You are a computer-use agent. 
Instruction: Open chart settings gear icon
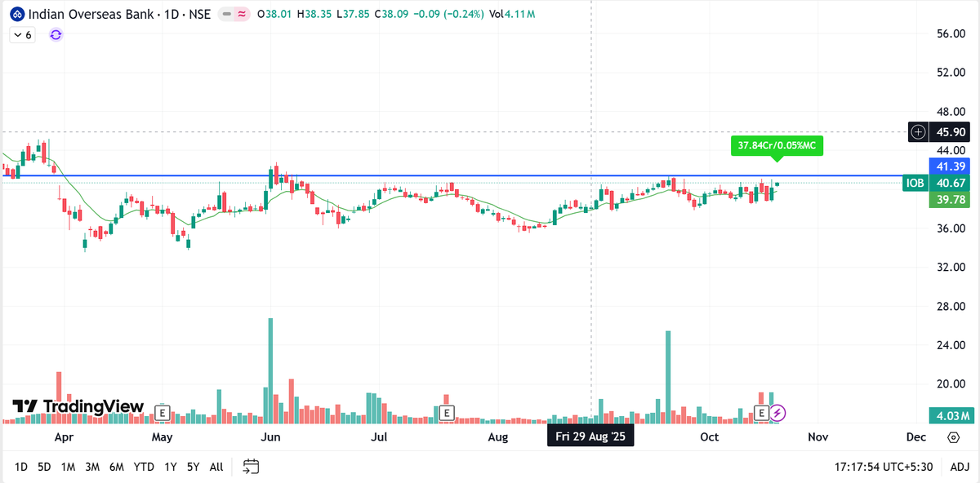pos(953,437)
